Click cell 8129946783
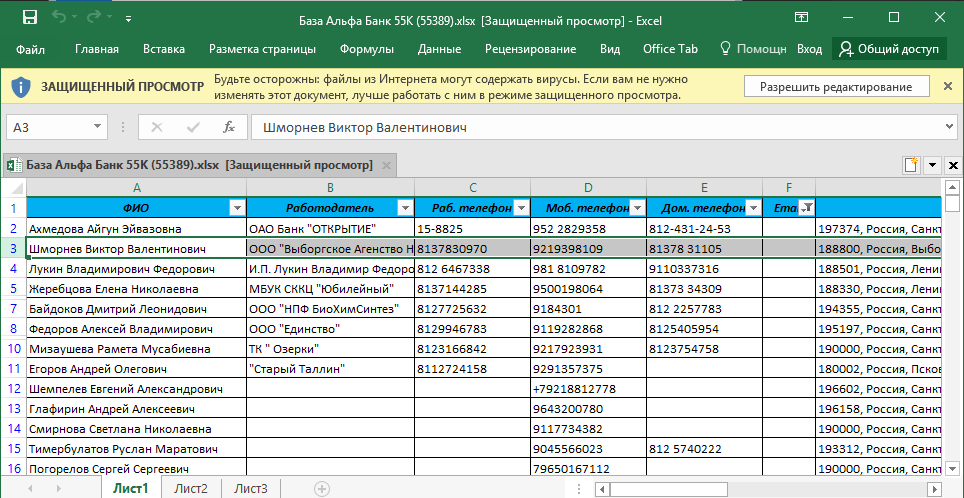 pos(472,329)
